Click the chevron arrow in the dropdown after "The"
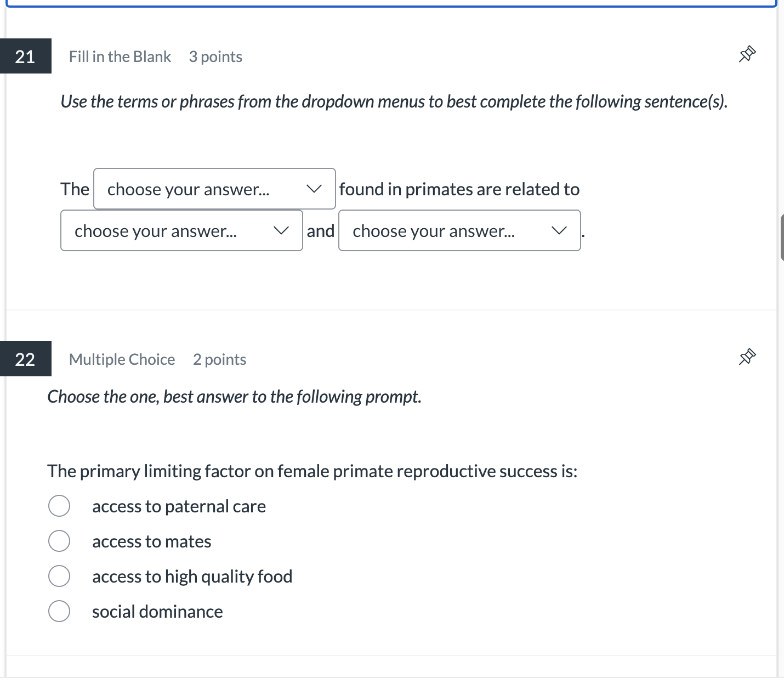Screen dimensions: 784x689 click(314, 189)
